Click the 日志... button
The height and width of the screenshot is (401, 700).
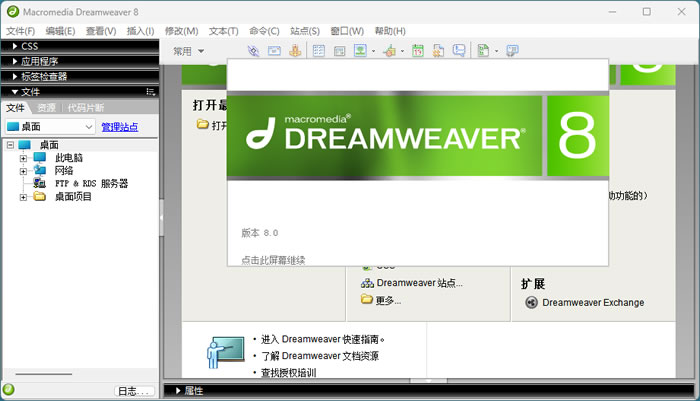click(x=133, y=391)
